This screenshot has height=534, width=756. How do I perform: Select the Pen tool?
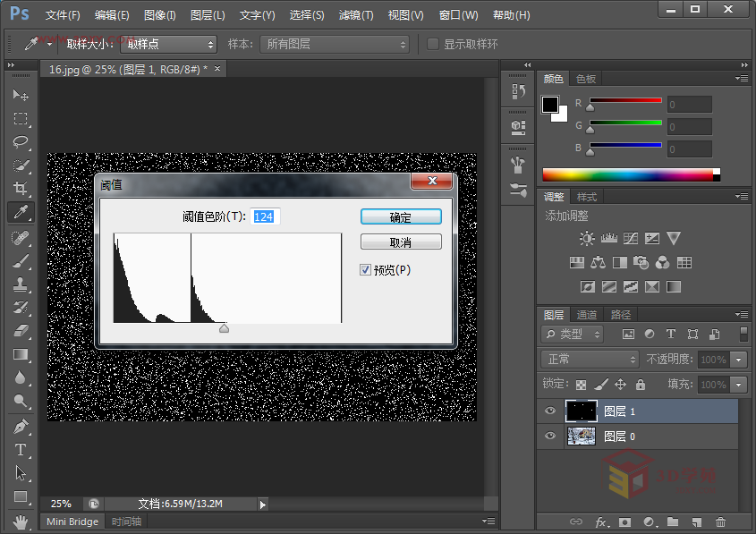pos(21,427)
